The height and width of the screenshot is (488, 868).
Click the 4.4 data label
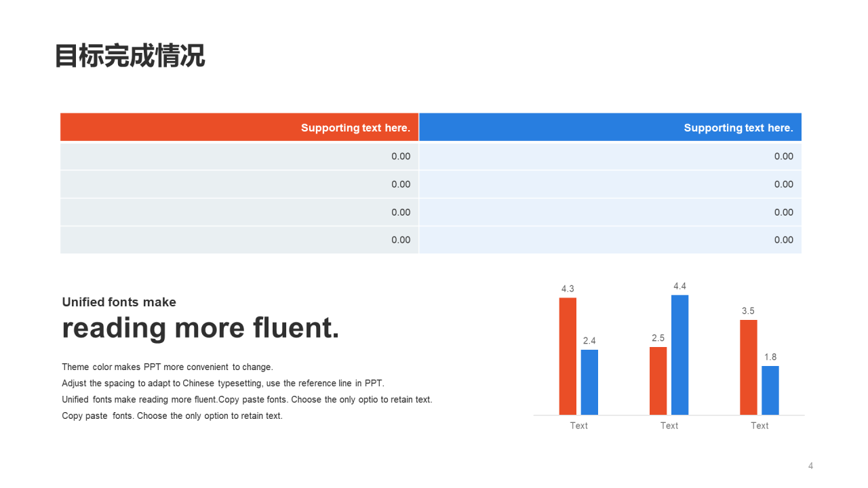point(679,286)
